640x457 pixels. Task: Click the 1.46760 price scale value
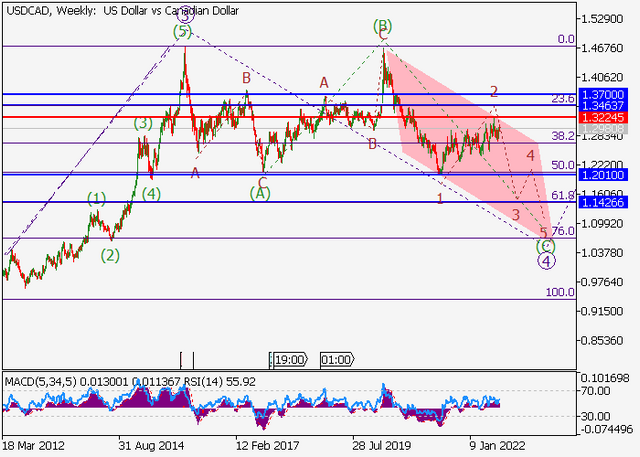point(603,48)
